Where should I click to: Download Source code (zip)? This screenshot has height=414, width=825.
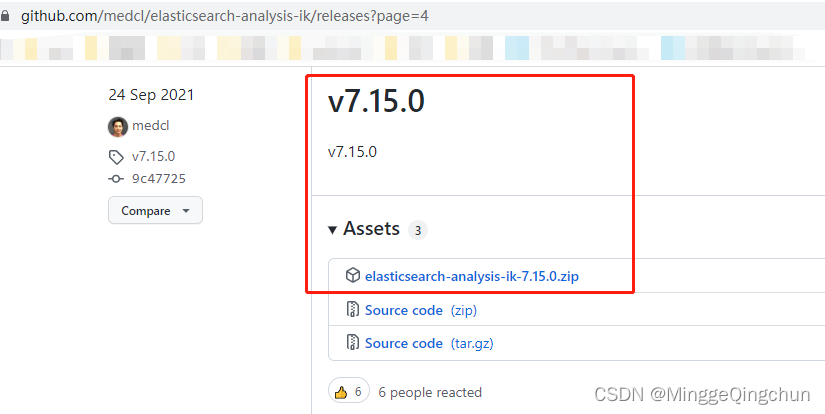(421, 310)
